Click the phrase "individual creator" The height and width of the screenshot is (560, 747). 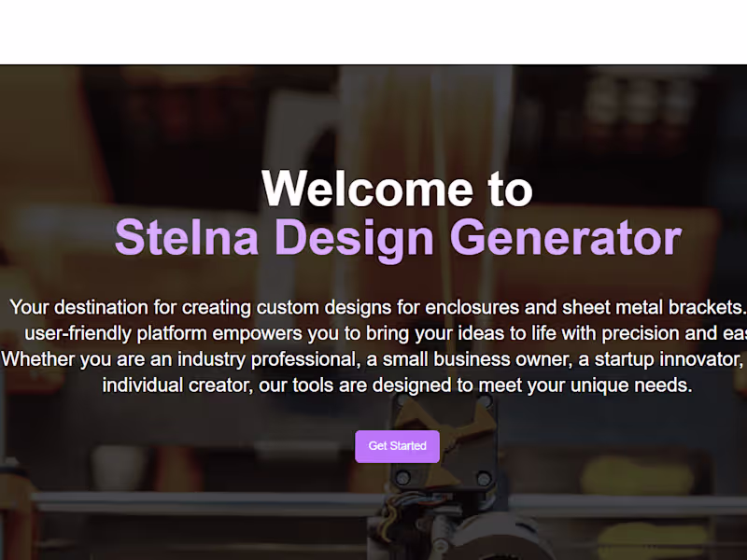[x=176, y=385]
